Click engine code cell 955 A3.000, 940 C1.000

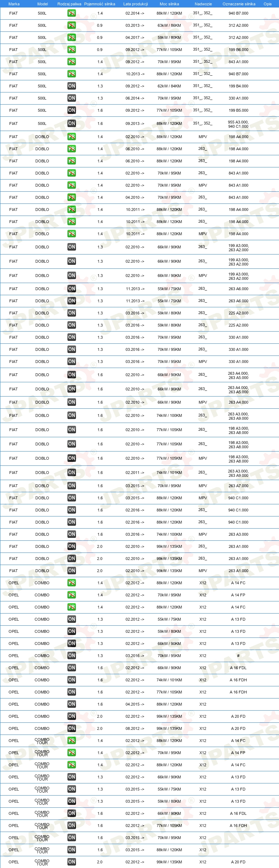238,124
